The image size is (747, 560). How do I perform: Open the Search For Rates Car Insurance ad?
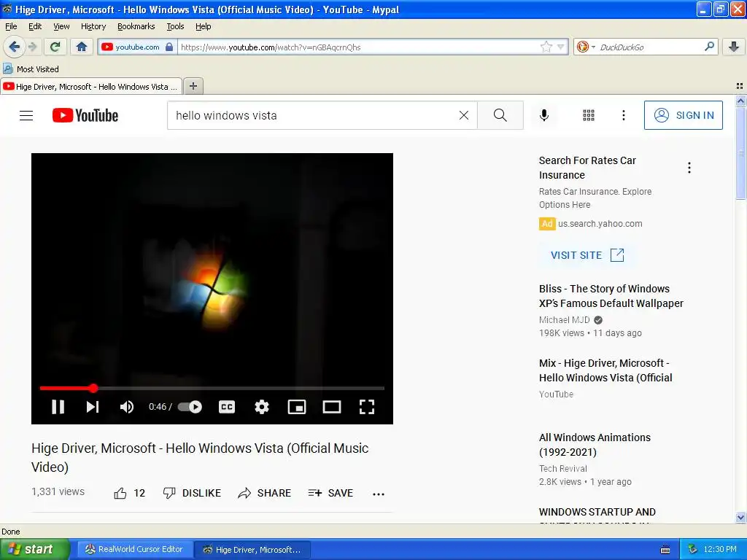(x=587, y=168)
